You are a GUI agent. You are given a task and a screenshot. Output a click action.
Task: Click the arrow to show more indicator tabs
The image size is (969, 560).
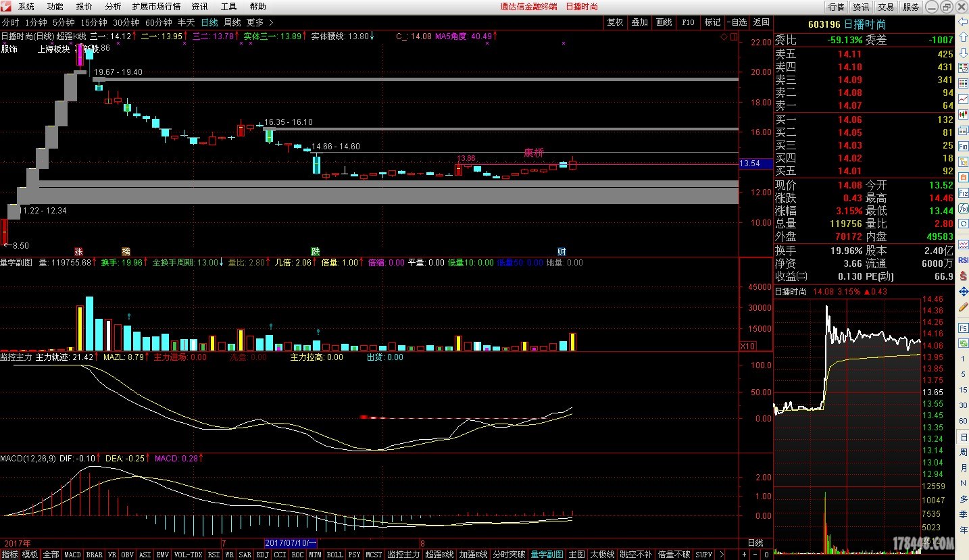722,555
